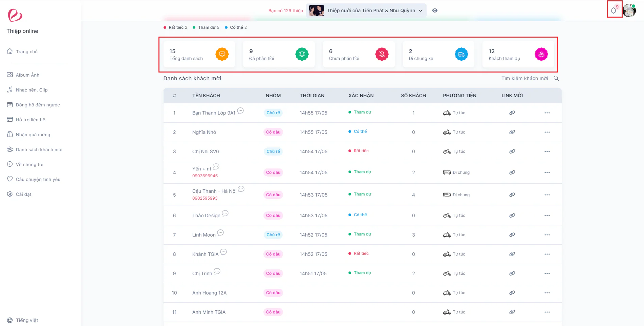Copy invite link for Yến + nt
Viewport: 644px width, 326px height.
512,172
